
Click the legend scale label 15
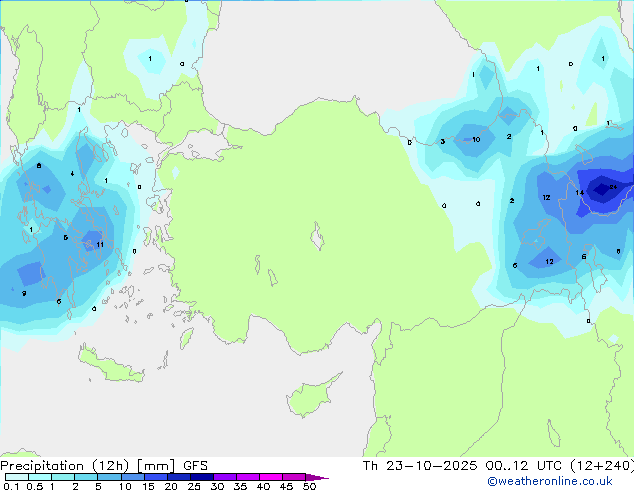pos(148,486)
